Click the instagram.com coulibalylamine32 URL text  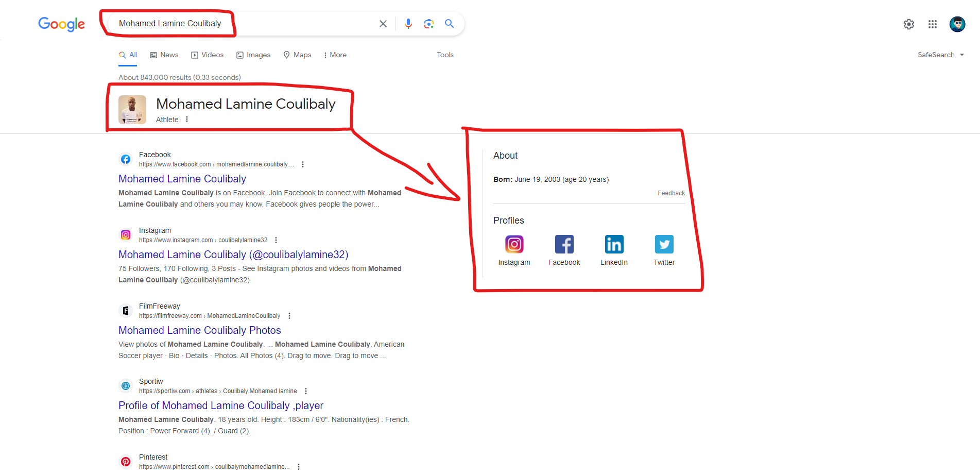pos(203,240)
